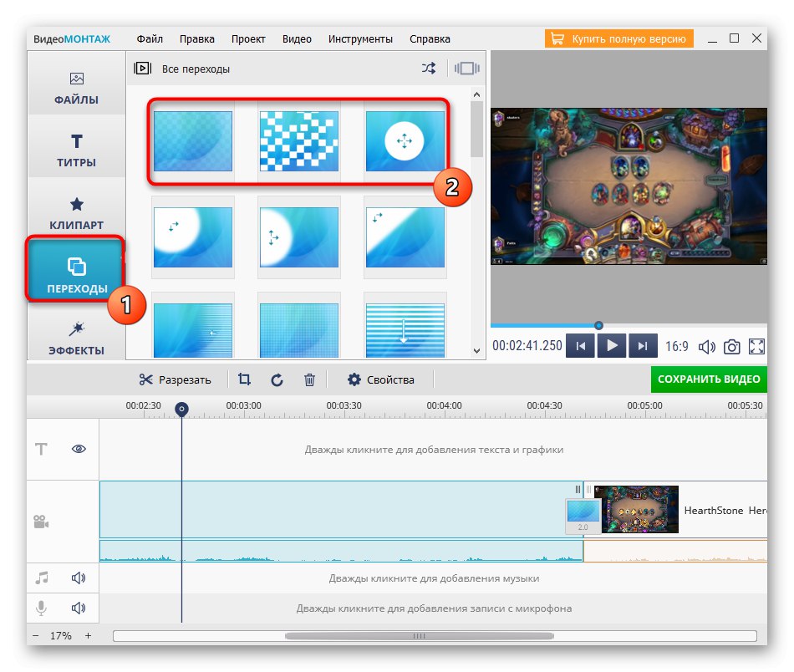
Task: Click the apply transition to all icon
Action: point(467,69)
